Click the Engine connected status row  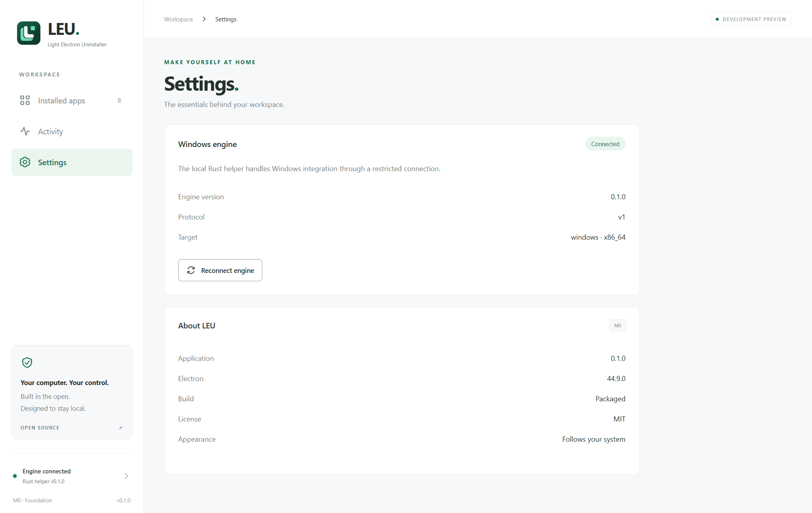72,476
